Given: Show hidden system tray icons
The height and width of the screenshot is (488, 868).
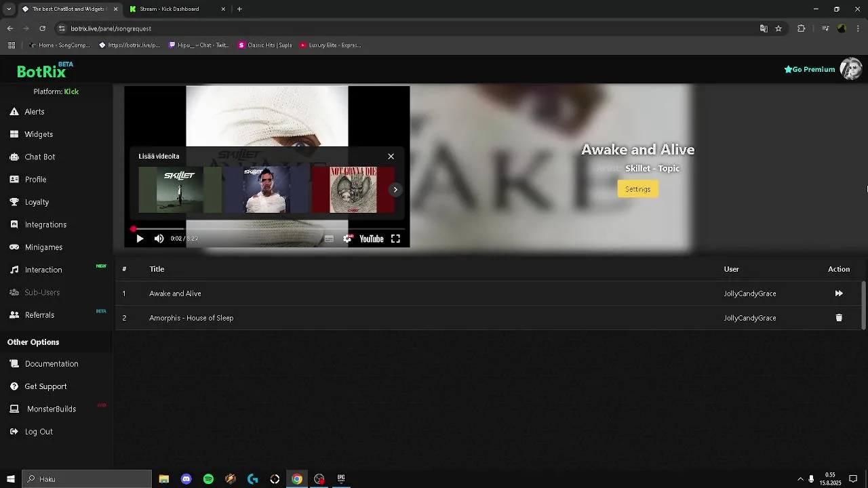Looking at the screenshot, I should [x=800, y=479].
